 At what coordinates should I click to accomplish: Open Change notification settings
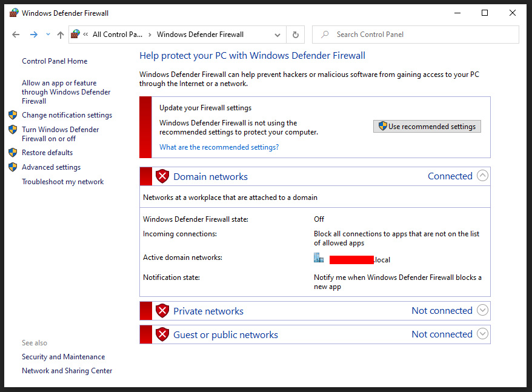67,115
